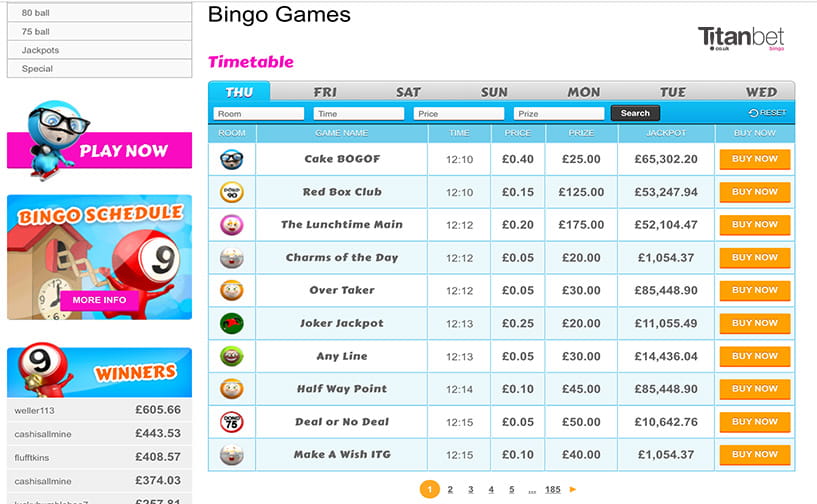
Task: Select 75 ball in the sidebar
Action: [x=100, y=31]
